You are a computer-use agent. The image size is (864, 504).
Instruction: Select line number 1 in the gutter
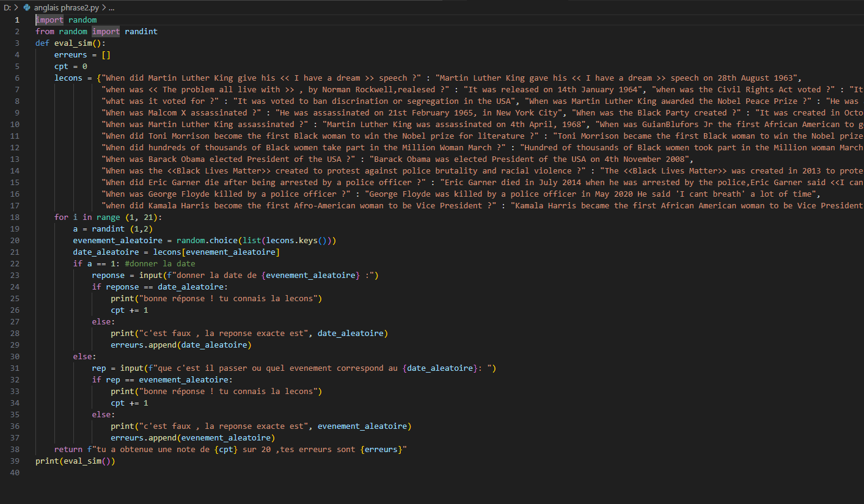(x=16, y=19)
